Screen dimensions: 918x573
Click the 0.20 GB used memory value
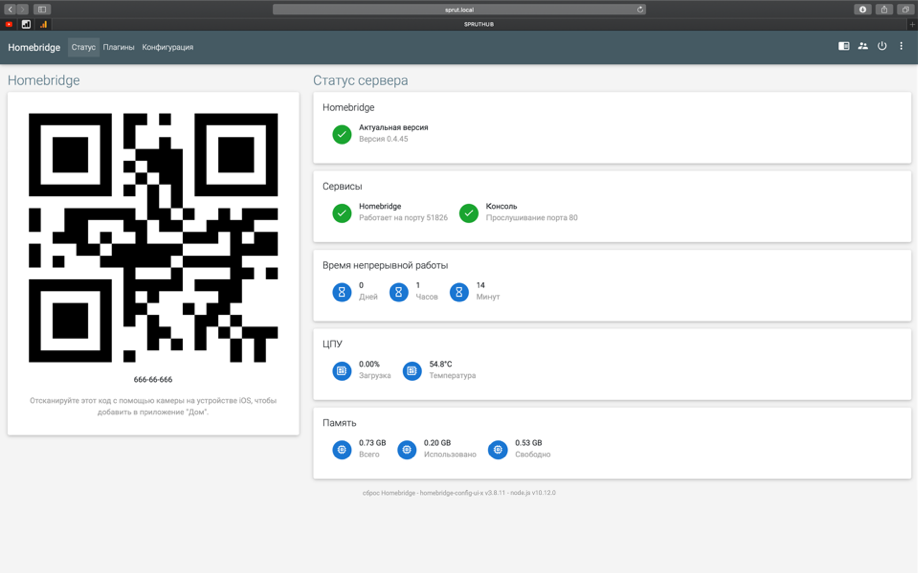tap(437, 443)
